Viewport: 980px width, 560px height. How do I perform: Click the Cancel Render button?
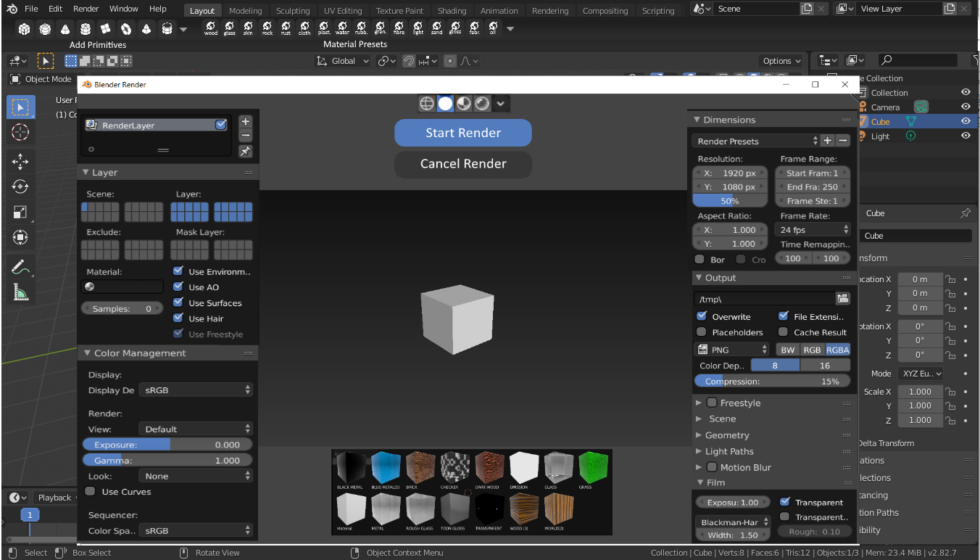pyautogui.click(x=463, y=163)
